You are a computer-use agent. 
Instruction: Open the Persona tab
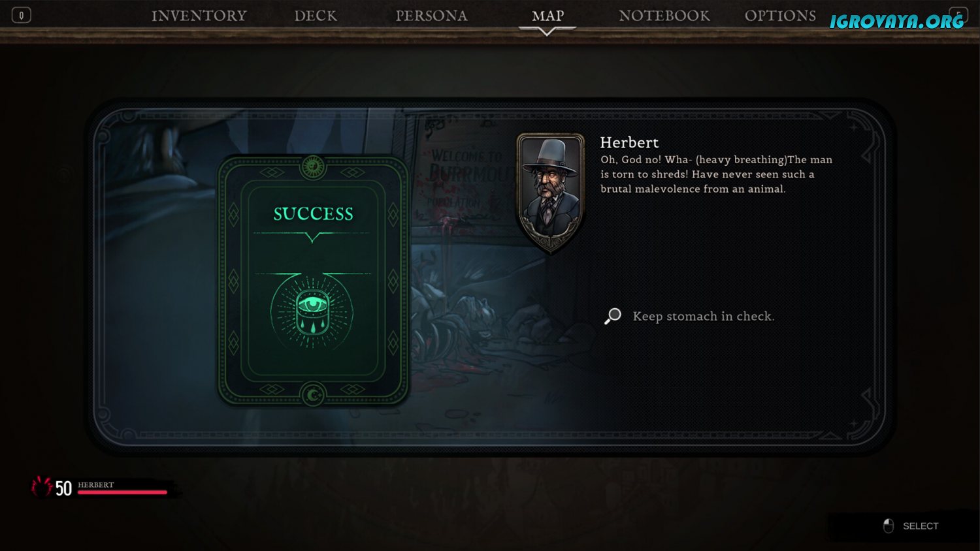click(x=431, y=16)
